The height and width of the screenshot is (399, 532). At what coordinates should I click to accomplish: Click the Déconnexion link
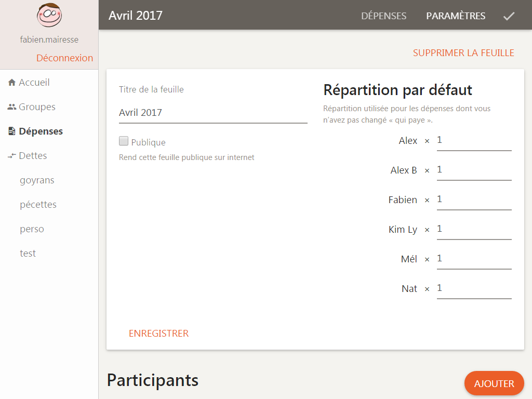pos(64,58)
